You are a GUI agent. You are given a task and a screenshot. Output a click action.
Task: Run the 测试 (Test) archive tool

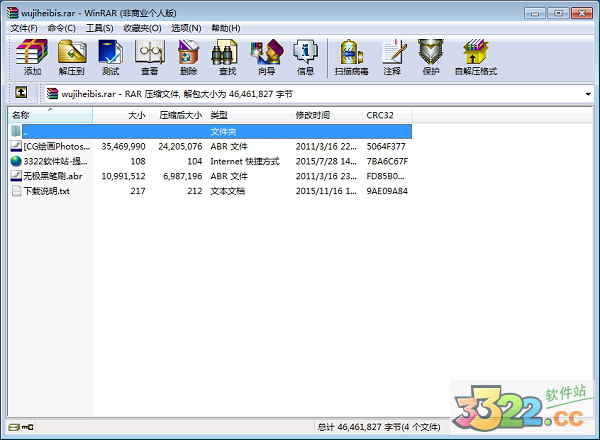point(110,58)
